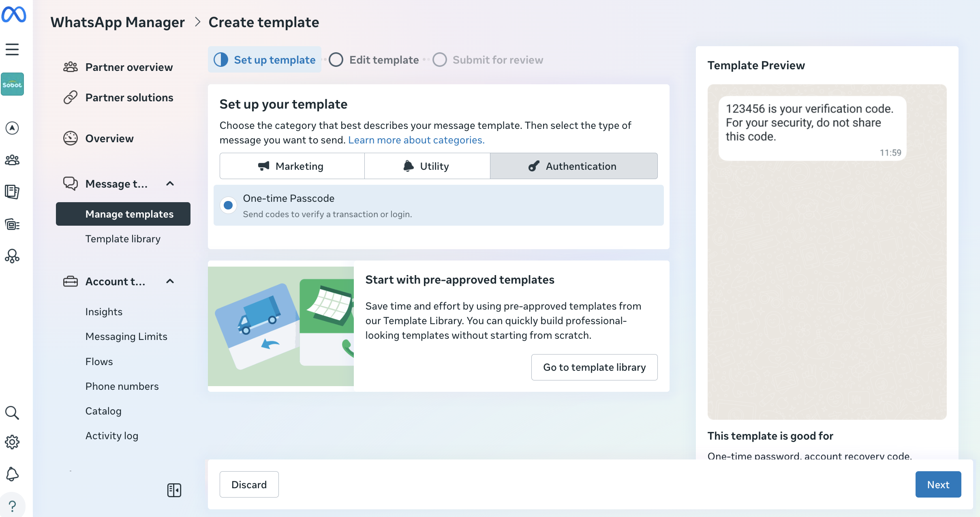Click the Submit for review step circle

coord(440,60)
